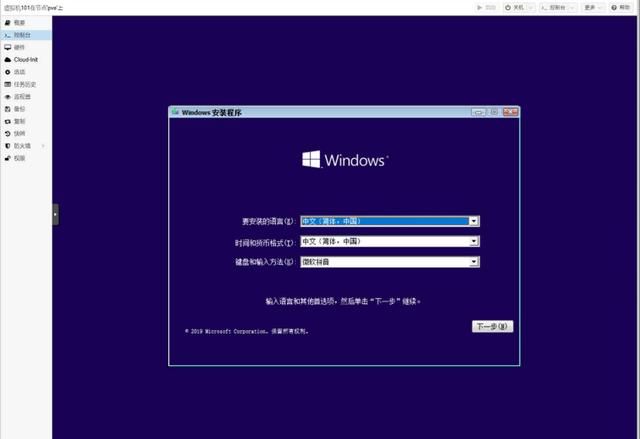Screen dimensions: 640x439
Task: Open the Snapshots history icon entry
Action: [x=7, y=133]
